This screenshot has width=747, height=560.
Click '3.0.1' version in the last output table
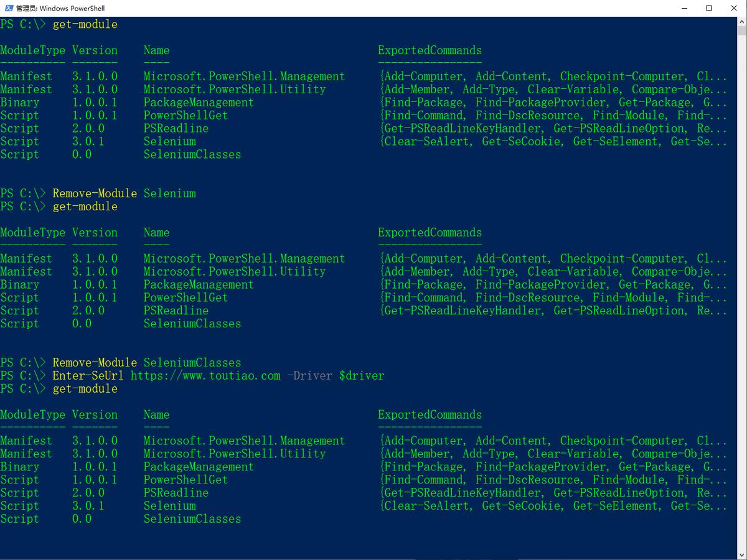(x=88, y=506)
